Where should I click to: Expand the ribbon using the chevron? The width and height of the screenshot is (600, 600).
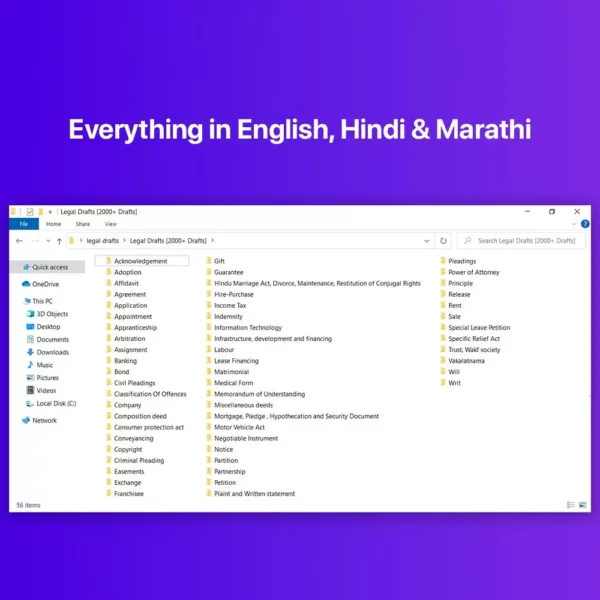click(x=574, y=224)
